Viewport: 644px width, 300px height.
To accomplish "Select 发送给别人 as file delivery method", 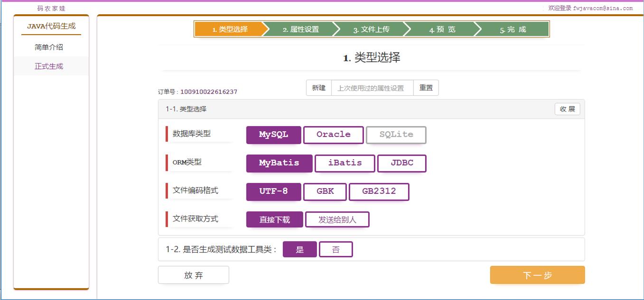I will (337, 219).
